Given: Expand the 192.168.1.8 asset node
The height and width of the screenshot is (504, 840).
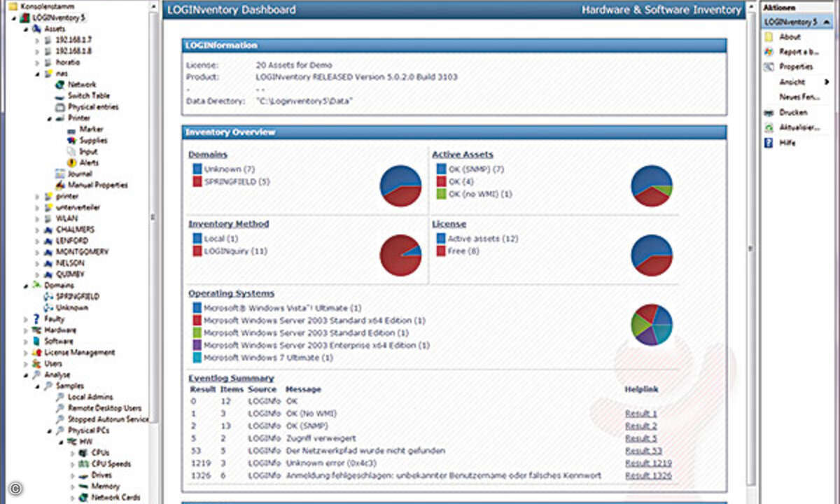Looking at the screenshot, I should (x=37, y=52).
